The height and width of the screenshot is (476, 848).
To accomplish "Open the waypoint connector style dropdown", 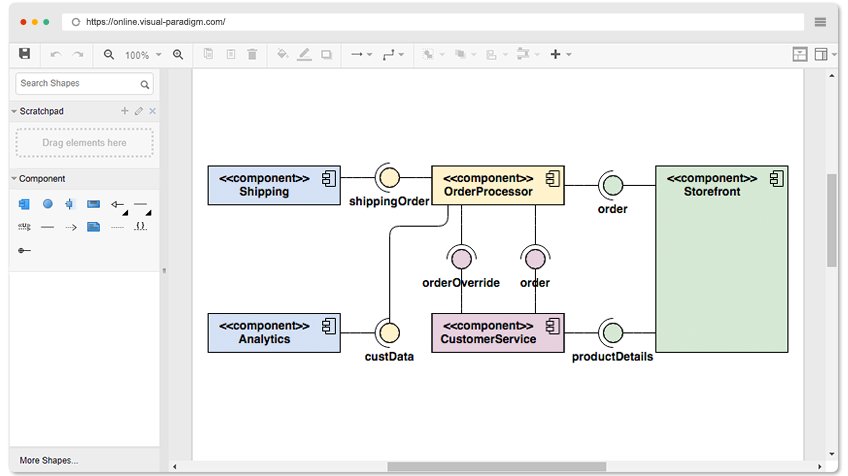I will (x=393, y=54).
